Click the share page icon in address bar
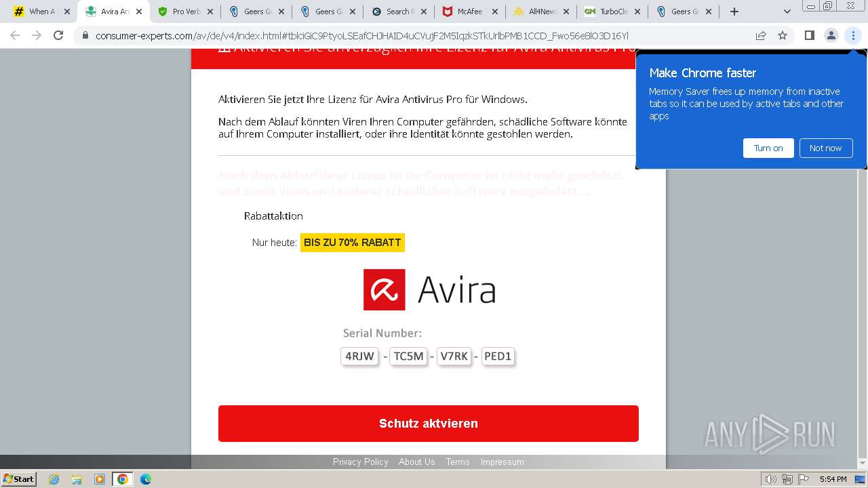 coord(761,35)
